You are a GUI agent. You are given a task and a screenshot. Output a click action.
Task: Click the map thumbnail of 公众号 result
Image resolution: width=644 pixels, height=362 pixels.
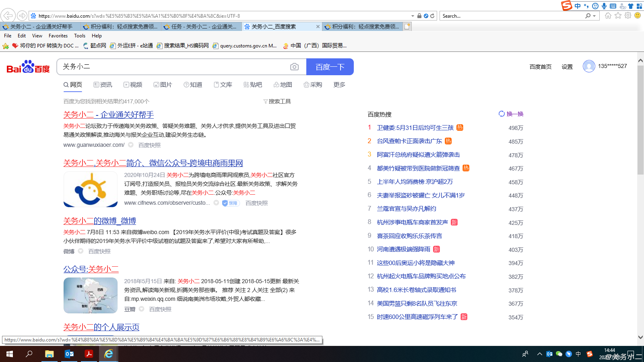click(91, 296)
